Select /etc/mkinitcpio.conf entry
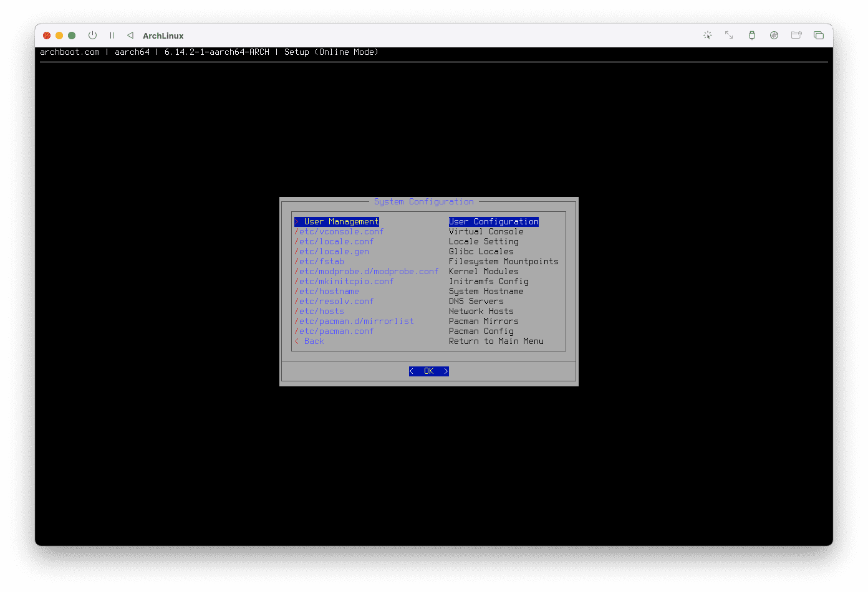 coord(344,282)
